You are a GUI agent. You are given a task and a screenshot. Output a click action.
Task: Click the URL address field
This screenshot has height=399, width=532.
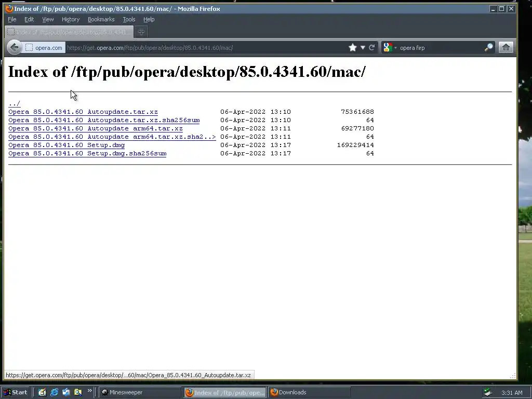(x=205, y=48)
